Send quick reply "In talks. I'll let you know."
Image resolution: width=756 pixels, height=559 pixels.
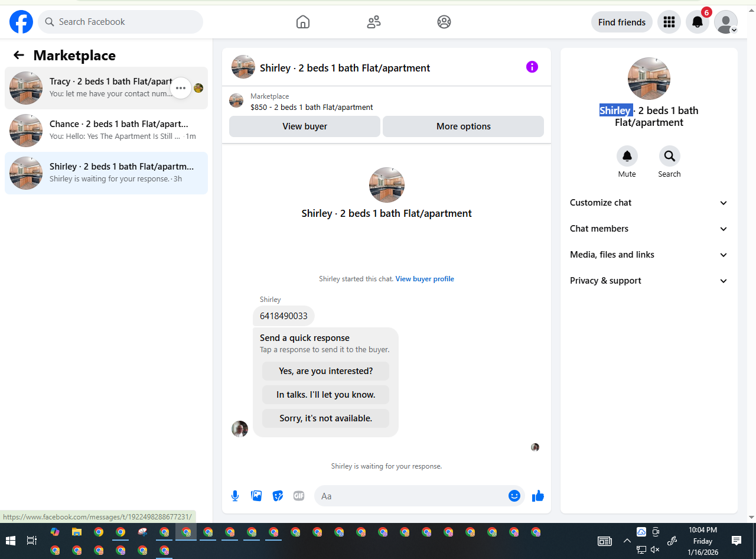[326, 395]
